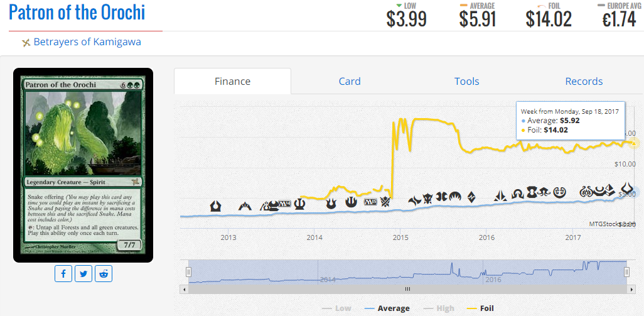The width and height of the screenshot is (644, 316).
Task: Share card on Reddit icon
Action: 104,274
